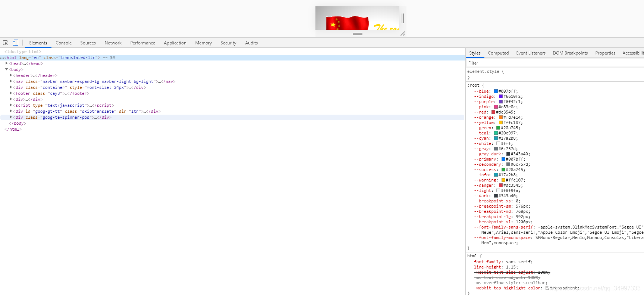The image size is (644, 295).
Task: Open the --cyan color swatch
Action: coord(496,138)
